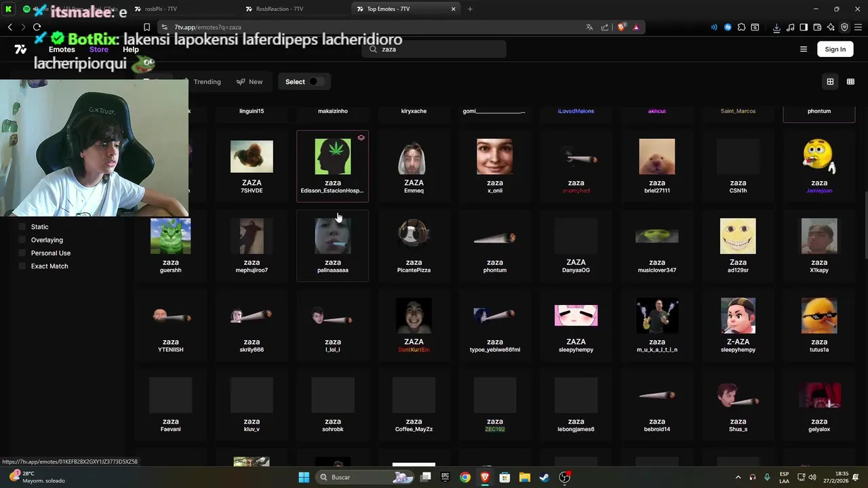The height and width of the screenshot is (488, 868).
Task: Open the Zaza smiley emote by ad129sr
Action: tap(738, 245)
